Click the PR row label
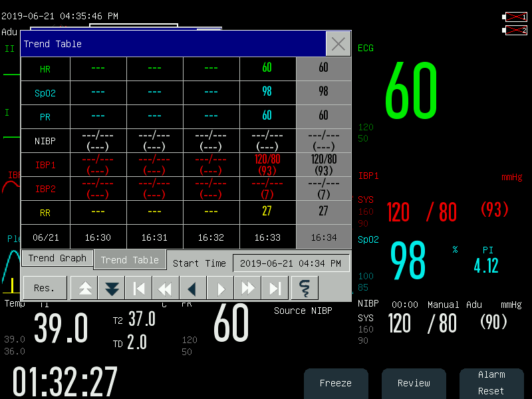The image size is (532, 399). coord(45,117)
